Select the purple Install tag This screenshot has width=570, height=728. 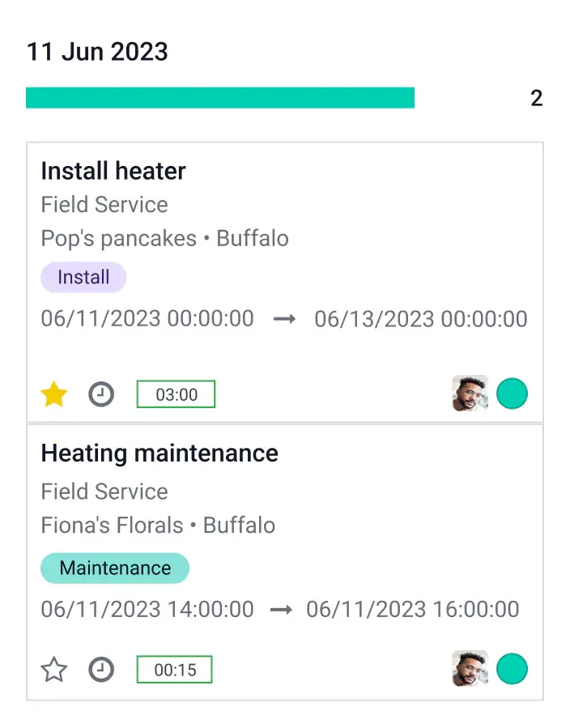point(83,277)
